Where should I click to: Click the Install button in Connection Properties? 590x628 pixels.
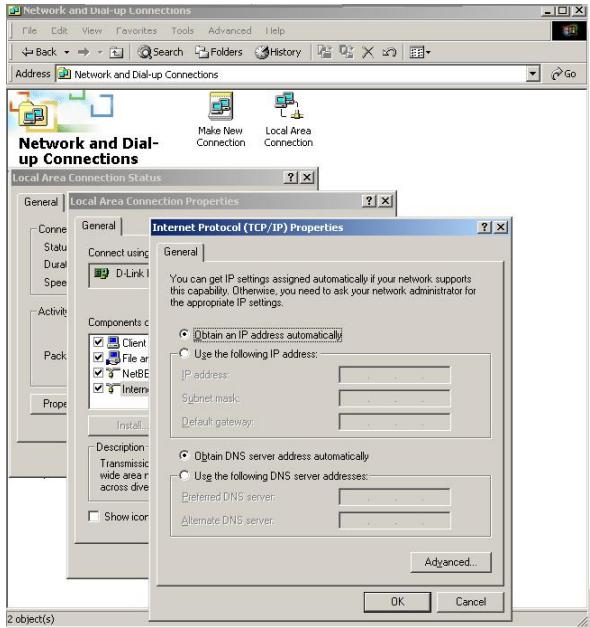coord(119,425)
